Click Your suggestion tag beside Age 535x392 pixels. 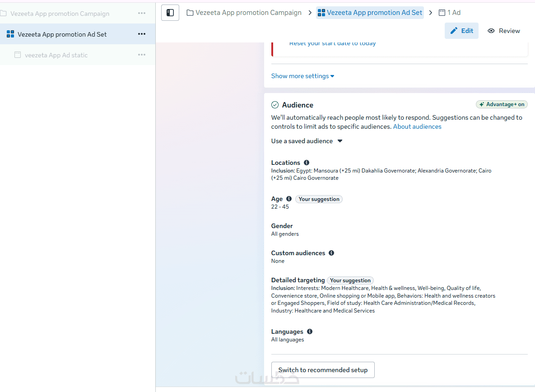click(x=319, y=199)
